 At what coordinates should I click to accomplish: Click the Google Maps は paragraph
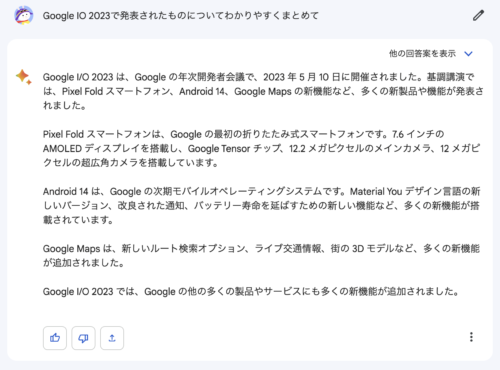coord(261,256)
